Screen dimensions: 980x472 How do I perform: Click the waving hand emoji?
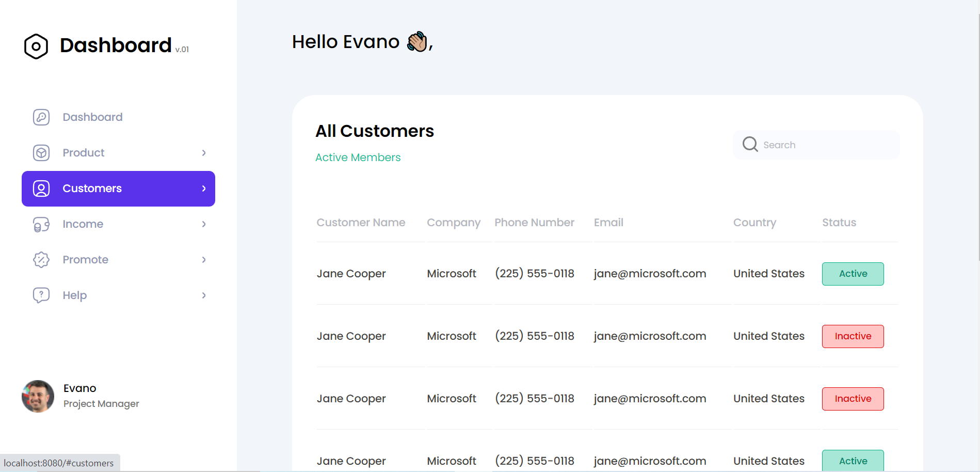415,41
